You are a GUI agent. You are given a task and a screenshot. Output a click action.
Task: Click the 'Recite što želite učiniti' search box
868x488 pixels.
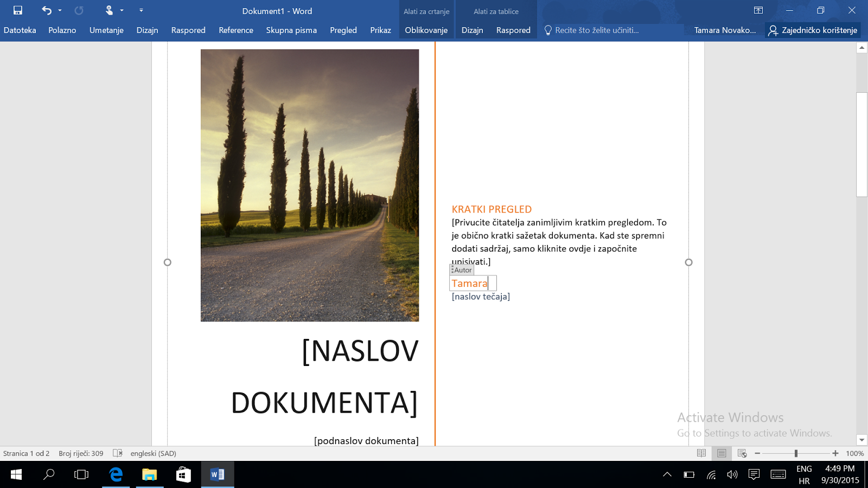(x=597, y=30)
